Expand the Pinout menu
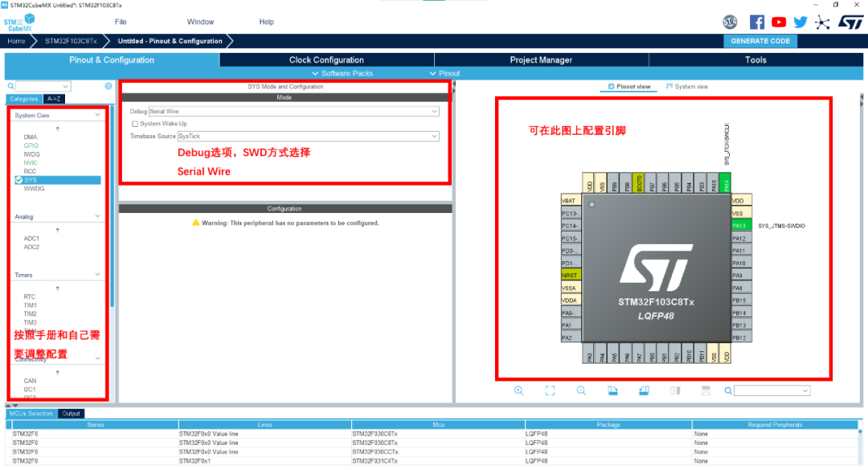This screenshot has height=470, width=868. coord(444,73)
